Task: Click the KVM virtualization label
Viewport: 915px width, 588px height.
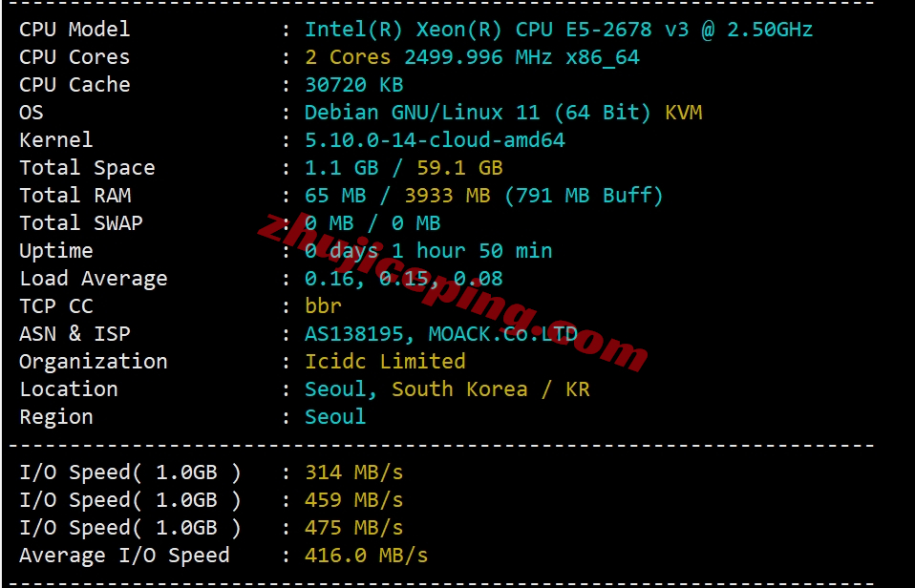Action: (683, 112)
